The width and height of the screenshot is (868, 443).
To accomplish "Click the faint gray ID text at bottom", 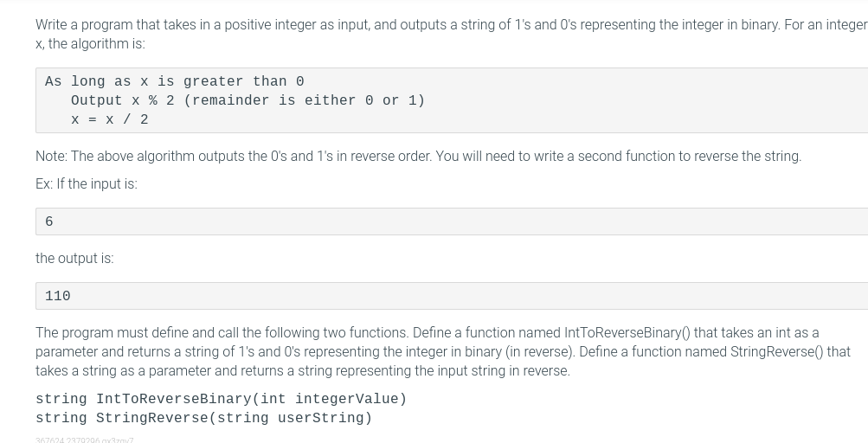I will [85, 440].
